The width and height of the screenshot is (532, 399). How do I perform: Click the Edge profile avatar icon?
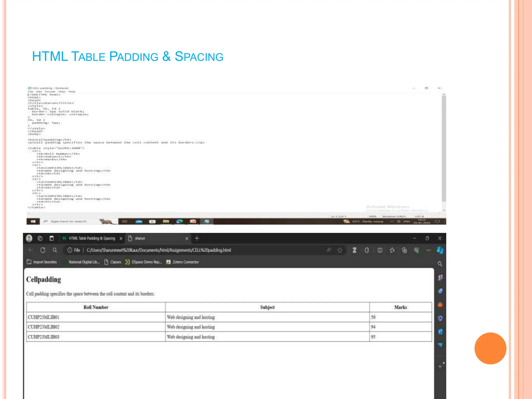click(x=29, y=238)
